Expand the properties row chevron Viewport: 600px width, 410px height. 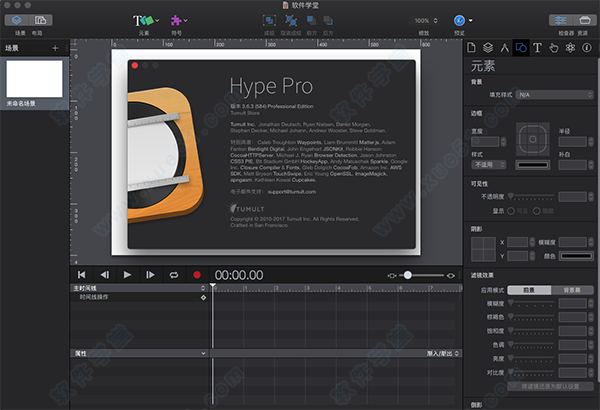(x=203, y=353)
